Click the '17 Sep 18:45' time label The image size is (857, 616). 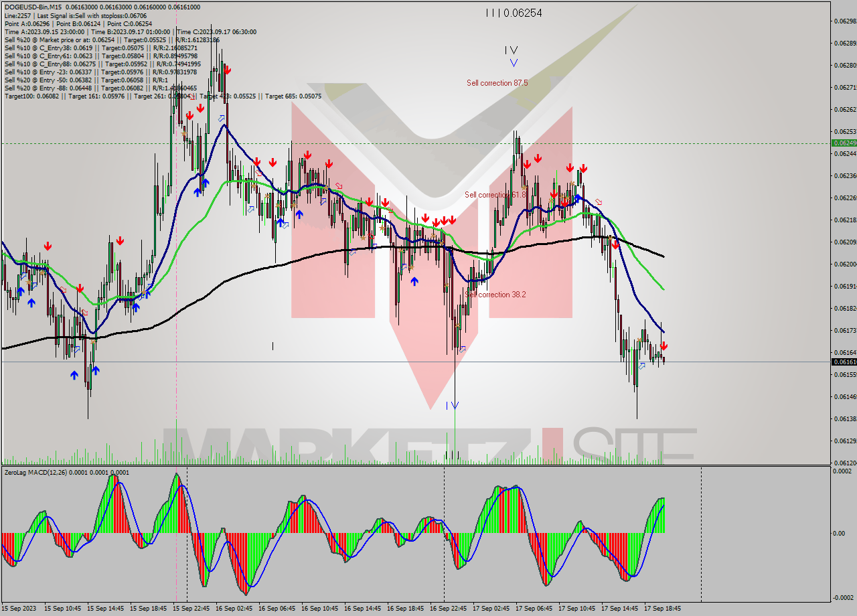pos(662,609)
